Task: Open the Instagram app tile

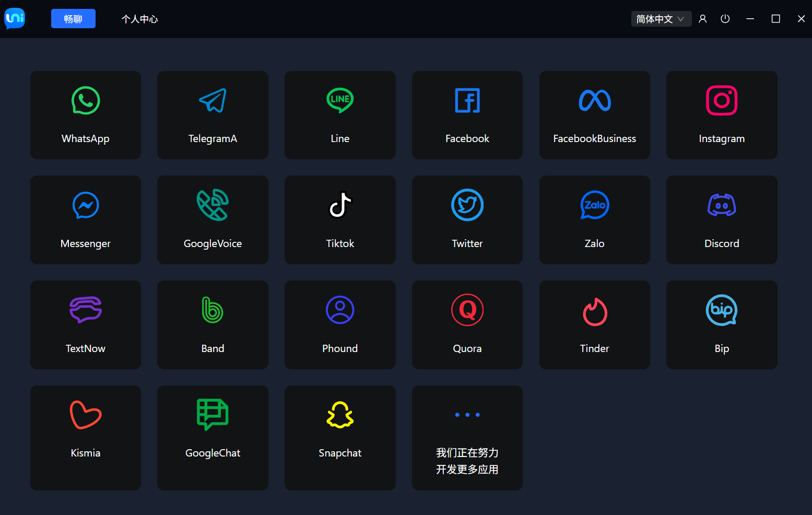Action: pos(722,115)
